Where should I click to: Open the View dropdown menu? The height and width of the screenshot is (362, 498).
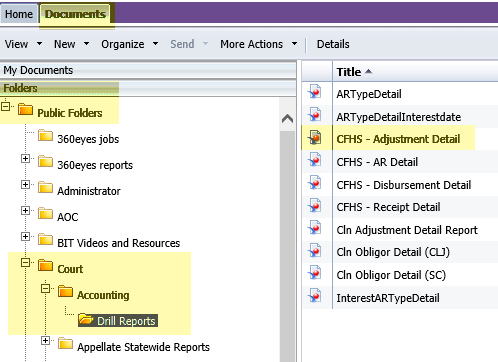coord(23,44)
